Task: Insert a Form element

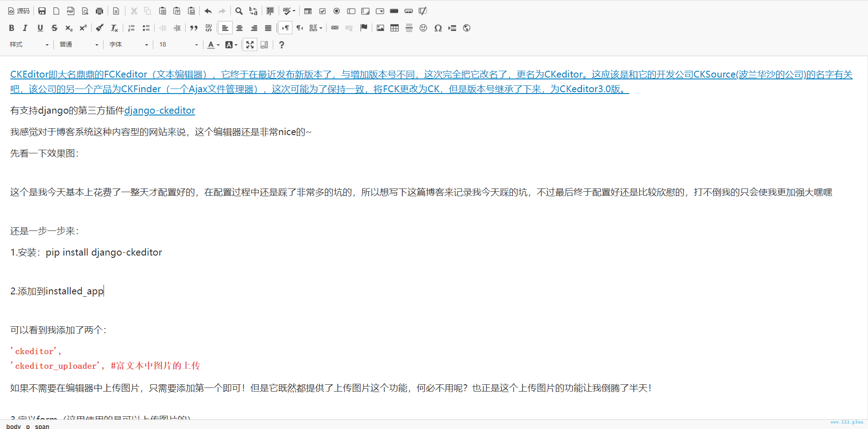Action: tap(308, 11)
